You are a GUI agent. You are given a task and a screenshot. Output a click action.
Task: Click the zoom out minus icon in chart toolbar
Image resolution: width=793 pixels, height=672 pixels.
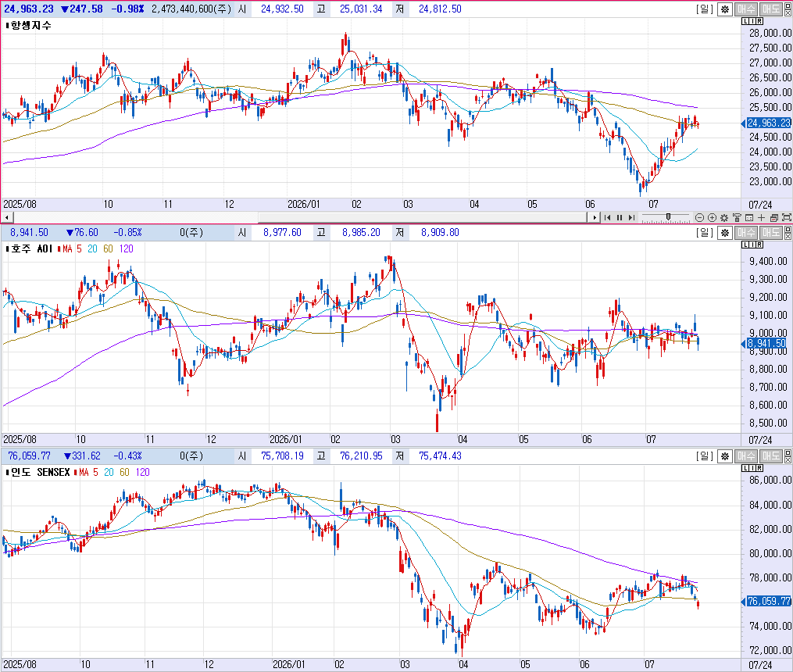pos(699,217)
